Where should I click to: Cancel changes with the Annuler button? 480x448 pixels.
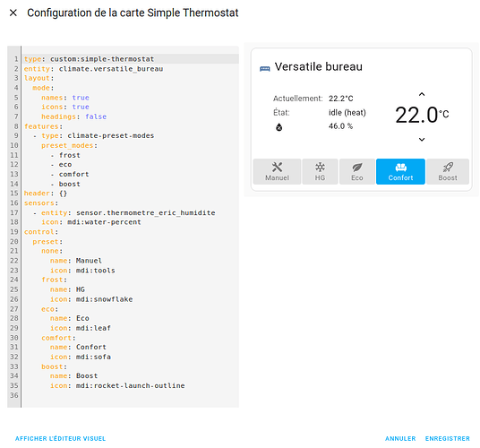[400, 438]
